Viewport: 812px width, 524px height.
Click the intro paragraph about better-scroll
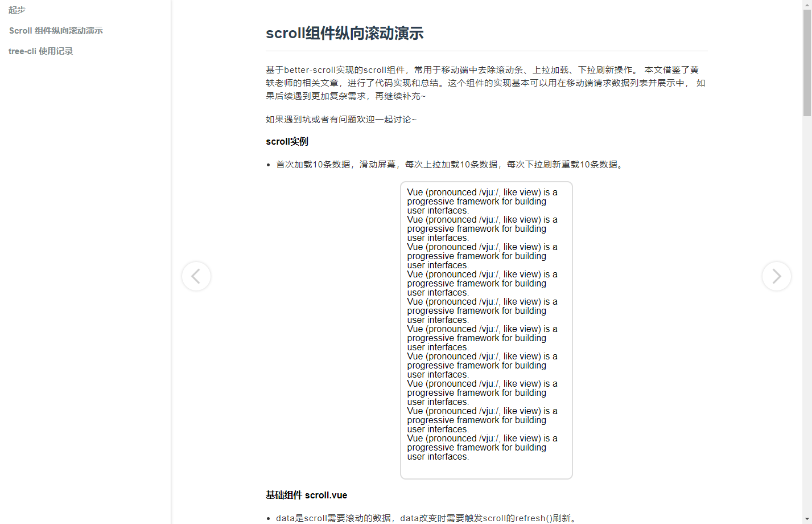click(484, 83)
